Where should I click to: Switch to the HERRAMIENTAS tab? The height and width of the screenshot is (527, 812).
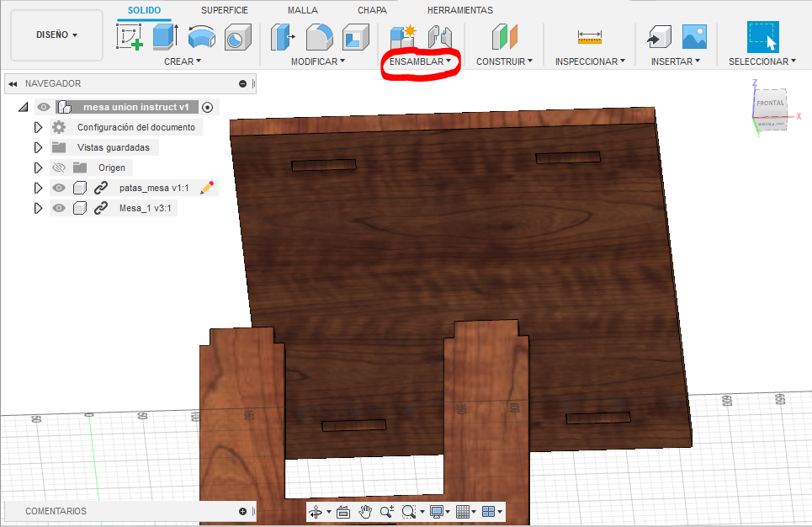point(460,10)
